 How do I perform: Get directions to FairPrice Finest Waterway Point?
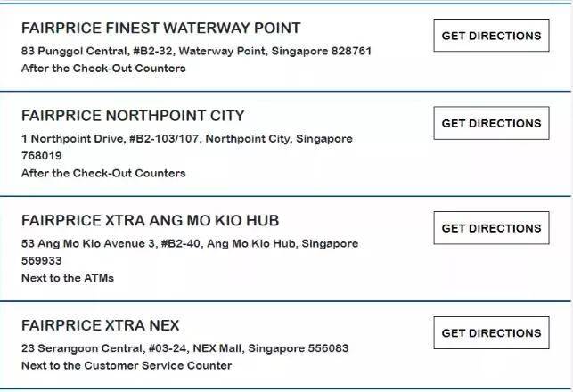(491, 36)
